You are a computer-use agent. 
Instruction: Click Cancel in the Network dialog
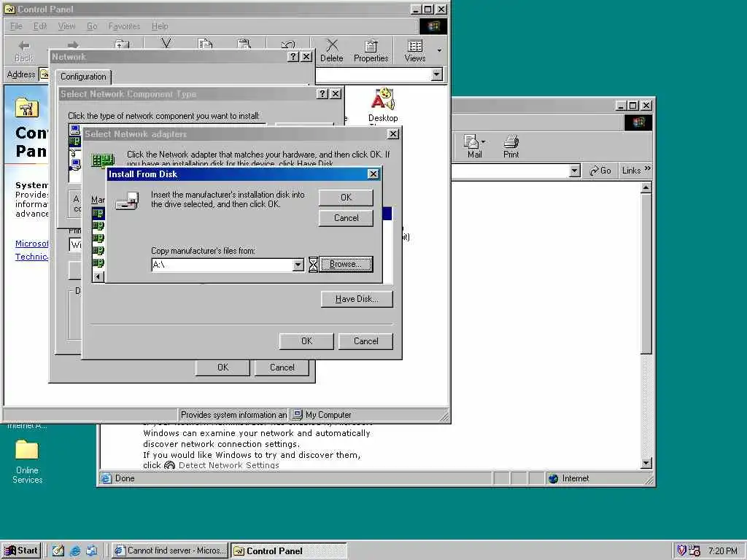[282, 367]
